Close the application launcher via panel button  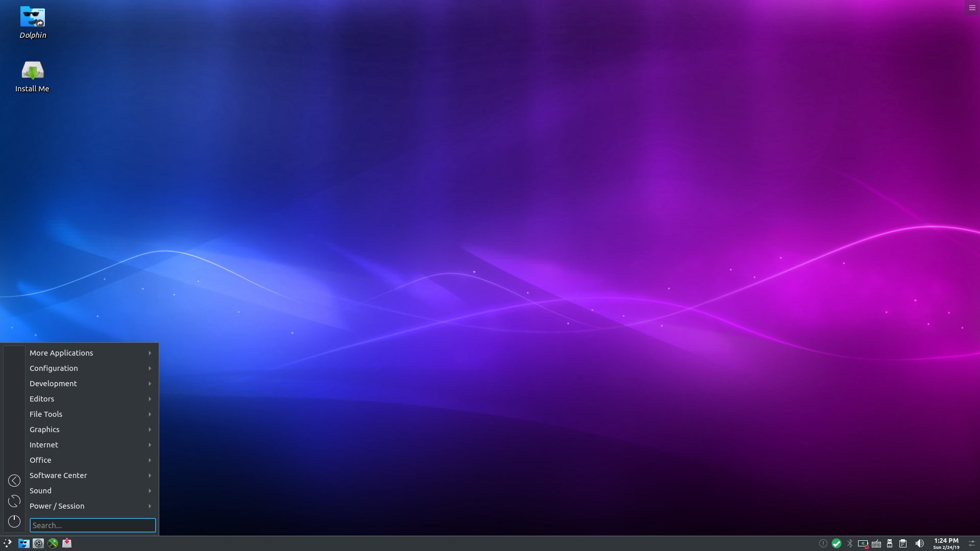(x=8, y=543)
